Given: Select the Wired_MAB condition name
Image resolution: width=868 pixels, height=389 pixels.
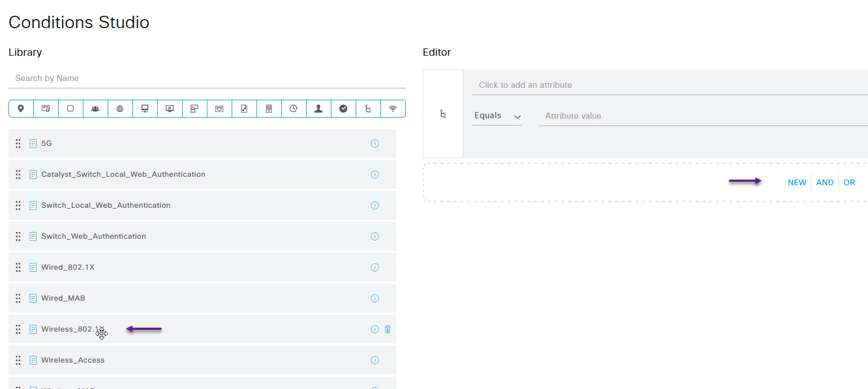Looking at the screenshot, I should pos(63,298).
